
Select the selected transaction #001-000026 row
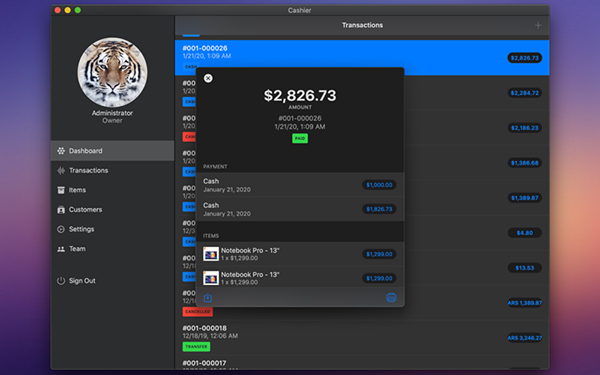point(362,57)
